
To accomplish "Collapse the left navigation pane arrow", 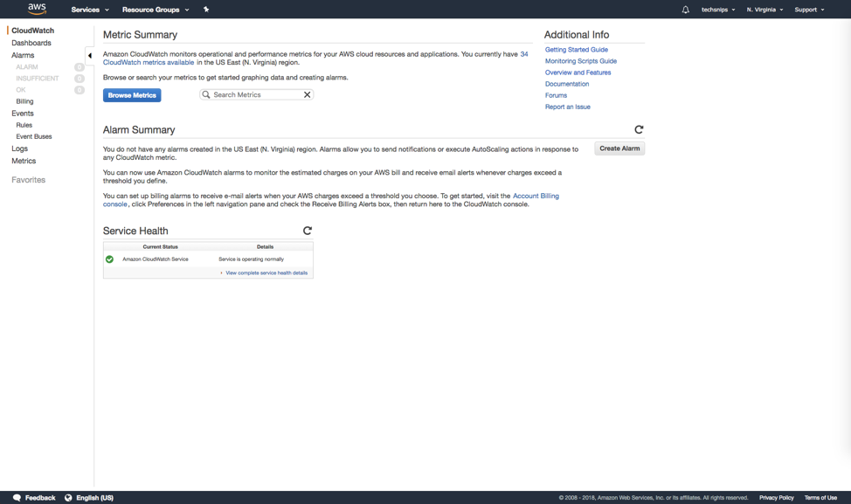I will (89, 55).
